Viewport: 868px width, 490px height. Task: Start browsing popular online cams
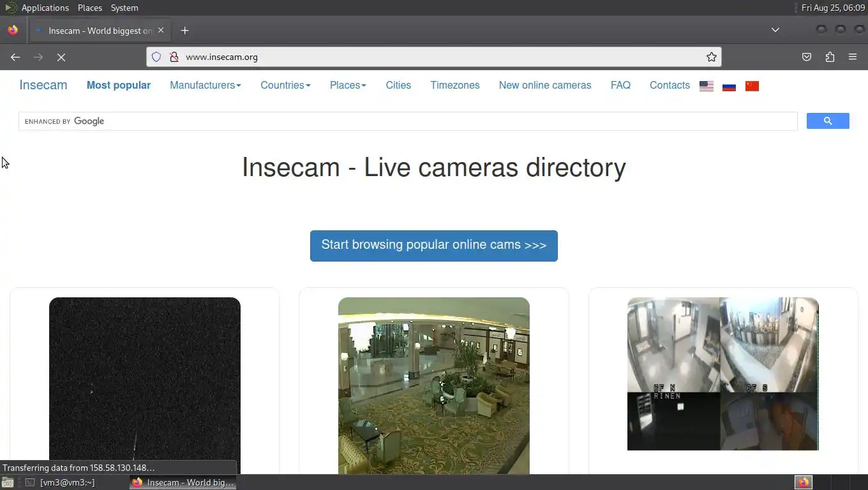click(434, 246)
